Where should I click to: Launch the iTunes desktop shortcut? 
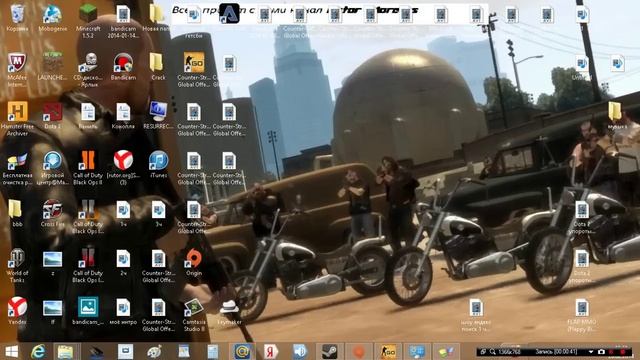(158, 164)
